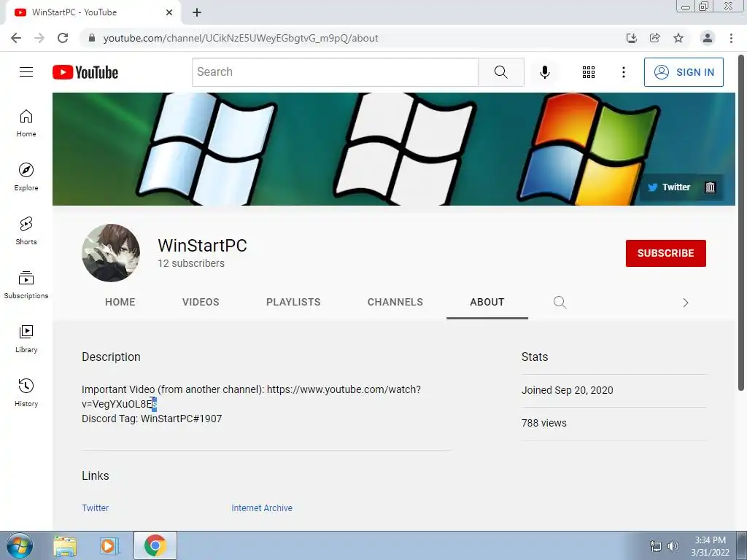Switch to CHANNELS tab

click(395, 302)
